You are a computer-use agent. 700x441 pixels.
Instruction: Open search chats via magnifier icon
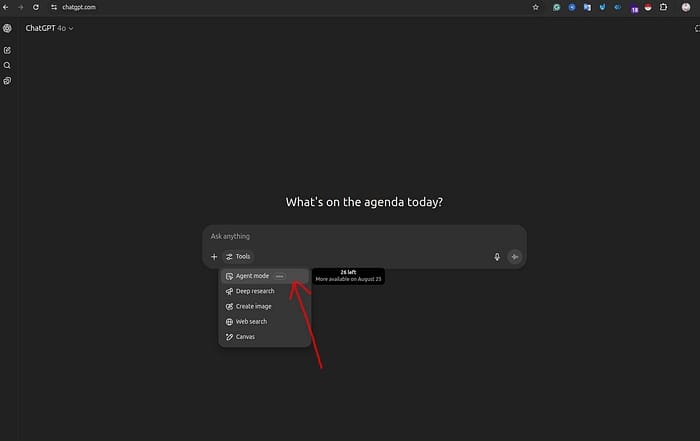(7, 66)
